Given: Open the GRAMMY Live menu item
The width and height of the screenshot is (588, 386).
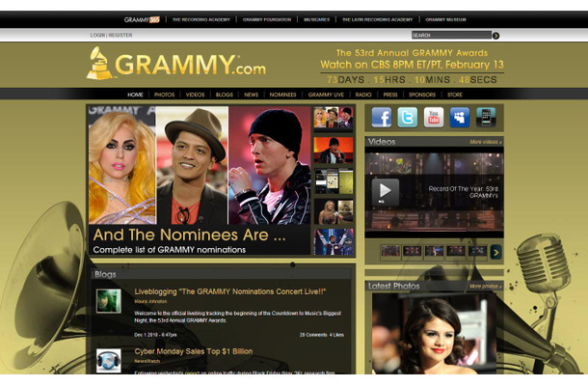Looking at the screenshot, I should tap(326, 95).
